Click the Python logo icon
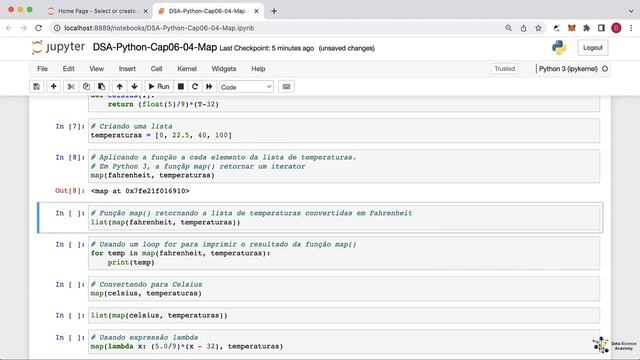 coord(559,48)
